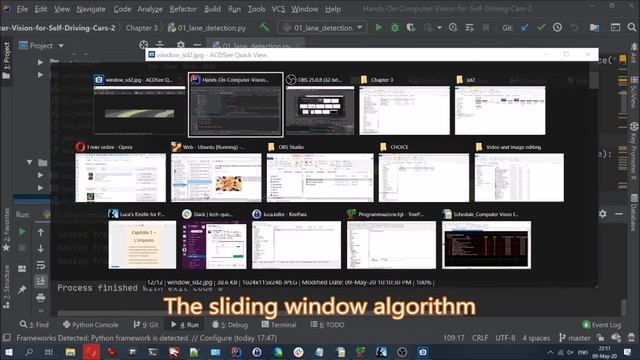Click the Build project hammer icon
Viewport: 640px width, 360px height.
(264, 27)
